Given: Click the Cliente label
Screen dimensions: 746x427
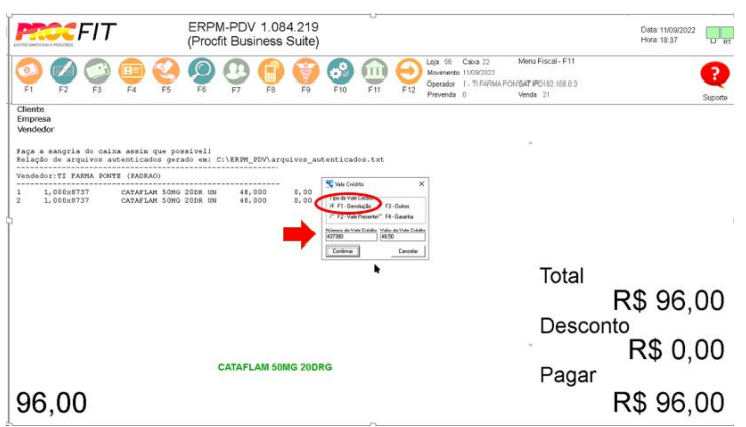Looking at the screenshot, I should [x=30, y=109].
